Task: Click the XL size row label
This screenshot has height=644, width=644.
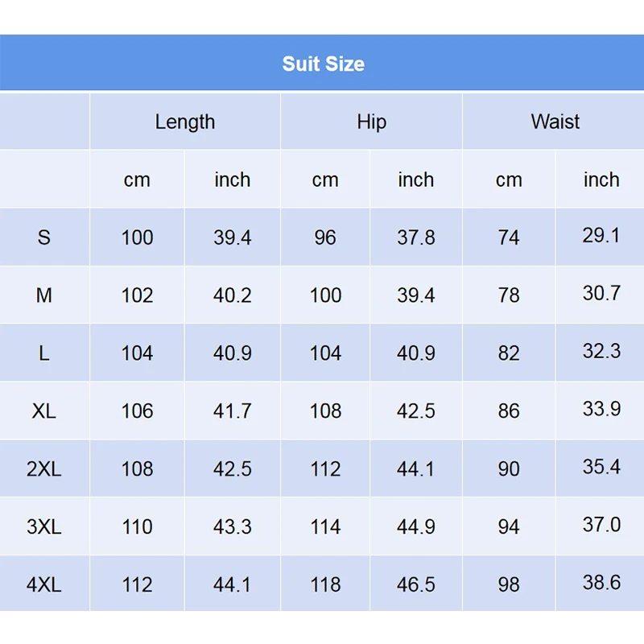Action: [x=44, y=411]
